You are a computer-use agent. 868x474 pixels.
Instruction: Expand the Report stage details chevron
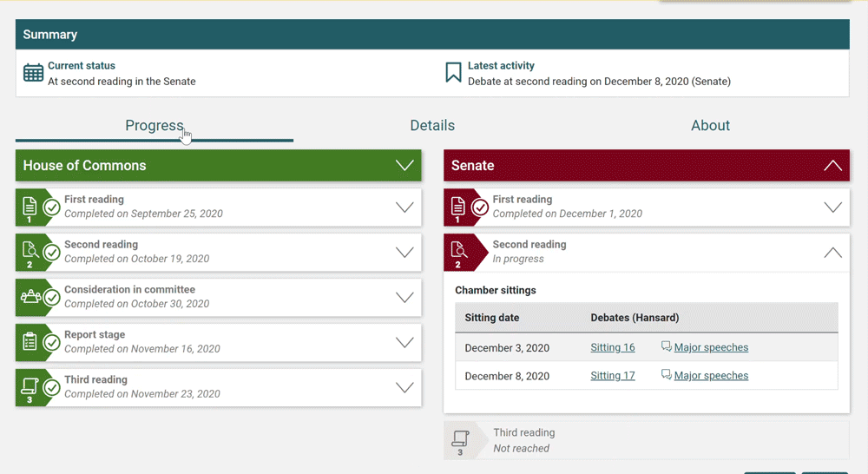tap(404, 342)
